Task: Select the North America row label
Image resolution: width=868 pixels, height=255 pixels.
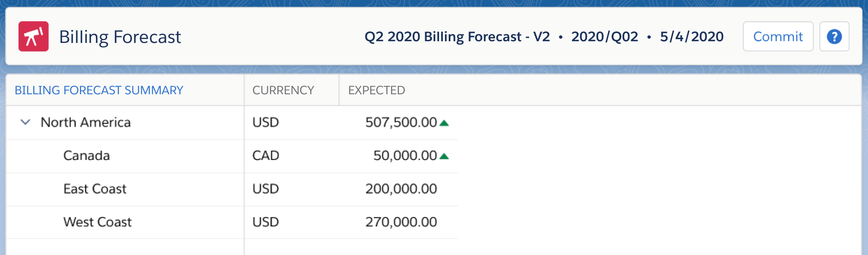Action: click(85, 122)
